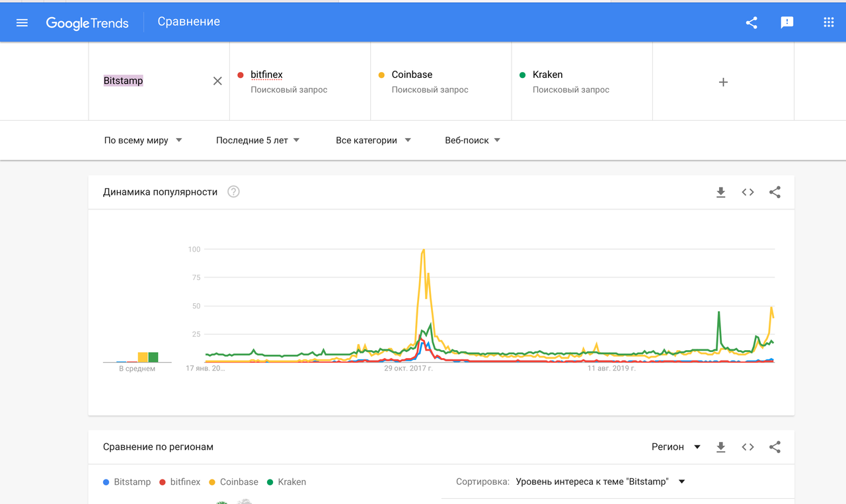Click the '29 окт. 2017 г.' axis label
Screen dimensions: 846x504
coord(408,368)
